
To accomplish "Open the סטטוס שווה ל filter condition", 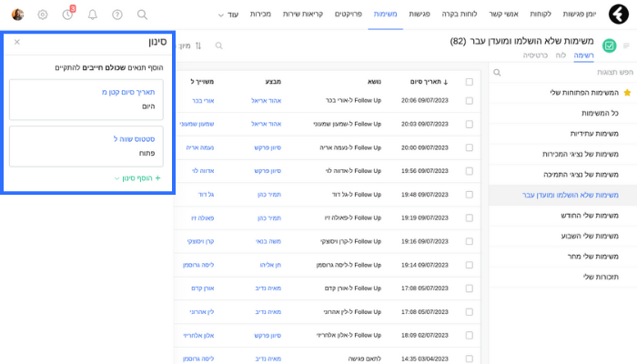I will tap(86, 147).
